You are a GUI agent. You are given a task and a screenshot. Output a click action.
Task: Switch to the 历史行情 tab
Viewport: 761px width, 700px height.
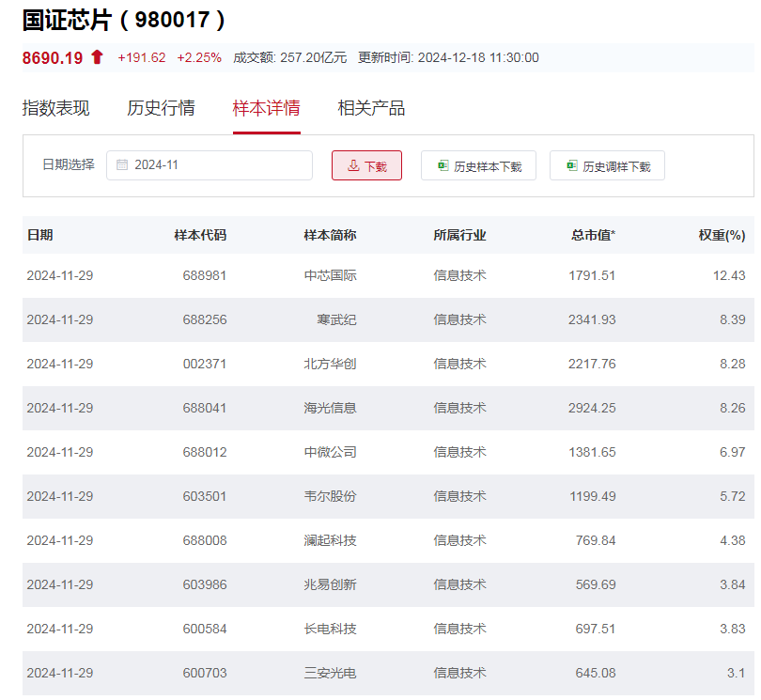pyautogui.click(x=162, y=108)
